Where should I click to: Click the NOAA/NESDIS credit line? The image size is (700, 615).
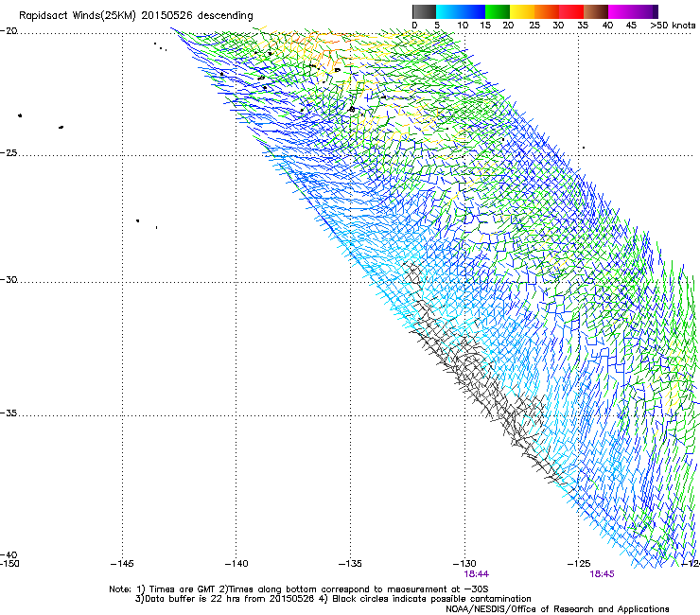[x=557, y=609]
